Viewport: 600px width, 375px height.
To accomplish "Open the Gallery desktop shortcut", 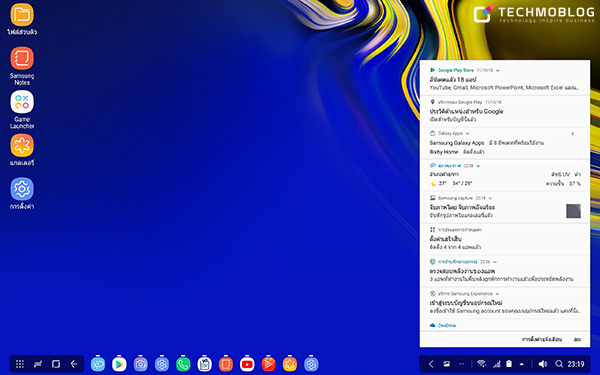I will (22, 150).
